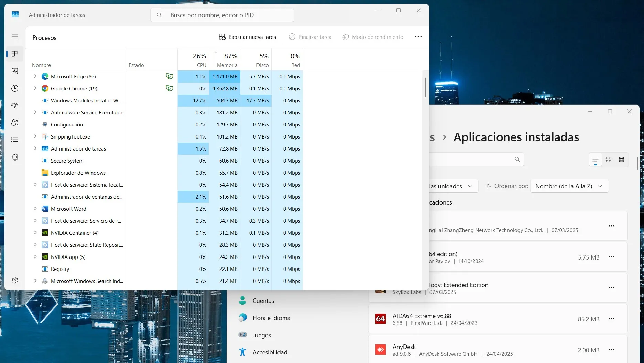Click the Task Manager search field
The height and width of the screenshot is (363, 644).
[x=222, y=15]
